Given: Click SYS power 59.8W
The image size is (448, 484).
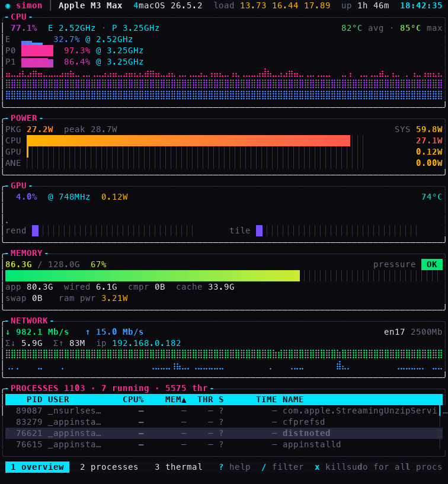Looking at the screenshot, I should (x=429, y=129).
